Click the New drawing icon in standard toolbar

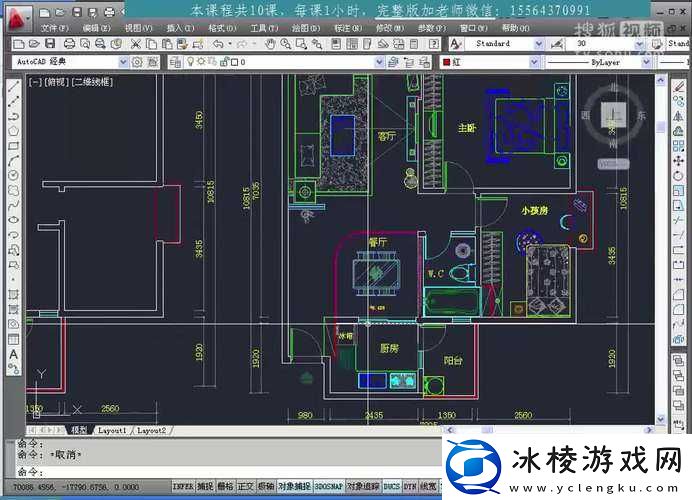19,44
